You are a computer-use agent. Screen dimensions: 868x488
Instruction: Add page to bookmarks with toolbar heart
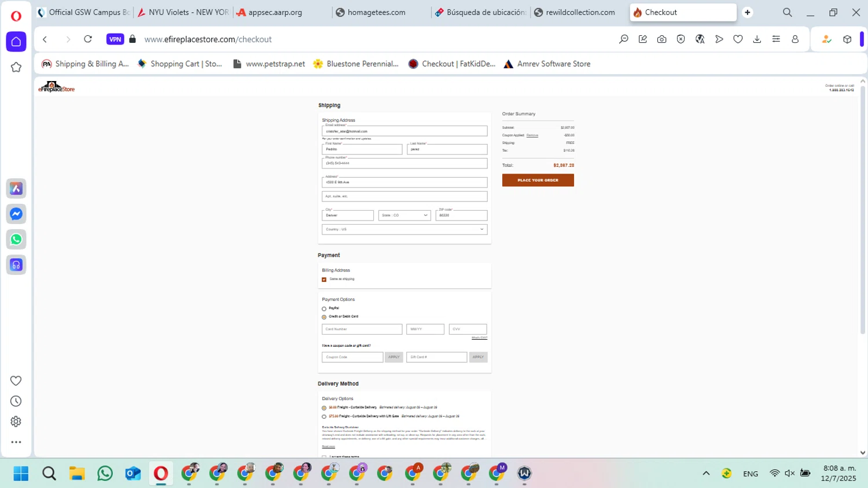point(738,39)
